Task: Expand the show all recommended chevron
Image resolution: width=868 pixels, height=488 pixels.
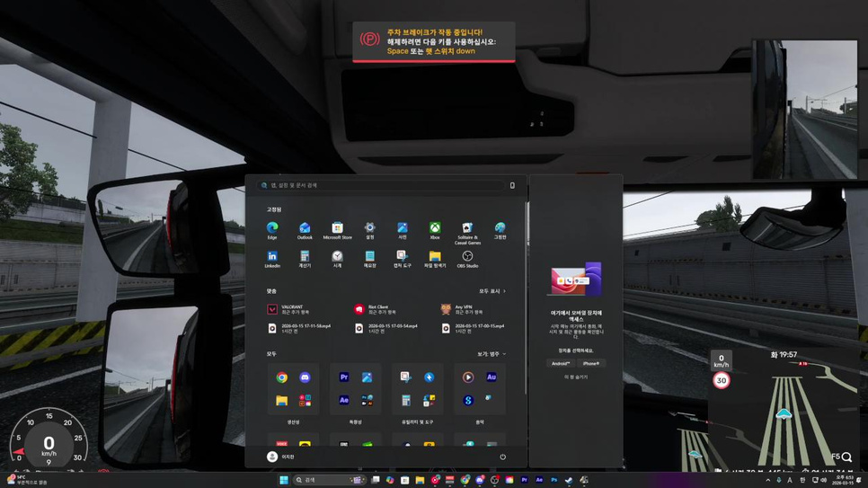Action: (x=492, y=291)
